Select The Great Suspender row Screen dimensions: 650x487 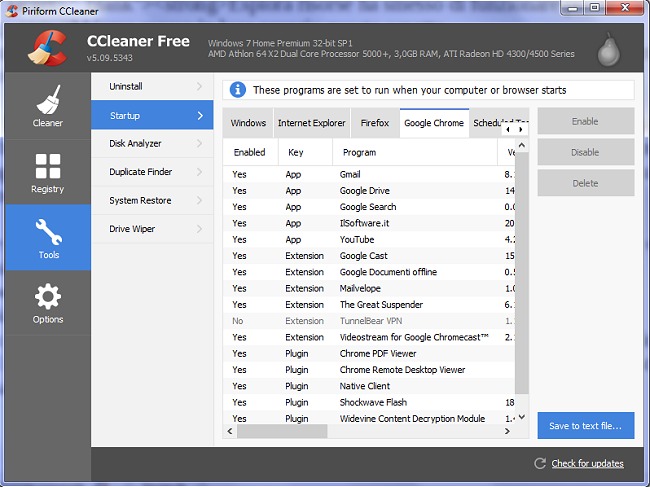[x=369, y=304]
